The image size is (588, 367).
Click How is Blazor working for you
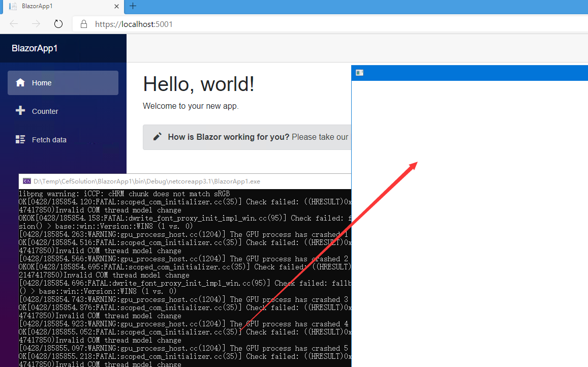[x=228, y=137]
